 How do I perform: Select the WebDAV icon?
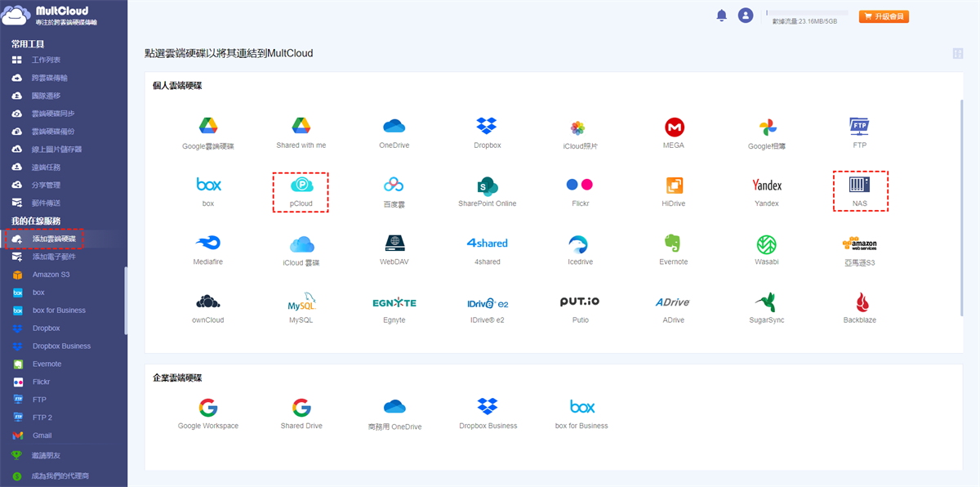pos(394,243)
